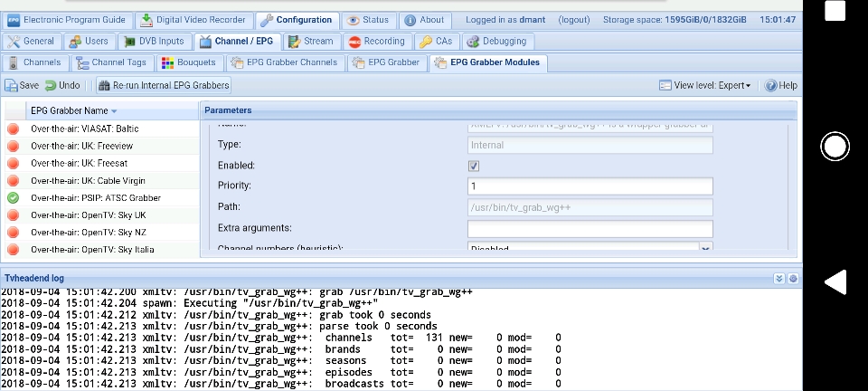
Task: Select the OpenTV: Sky Italia row
Action: click(102, 249)
